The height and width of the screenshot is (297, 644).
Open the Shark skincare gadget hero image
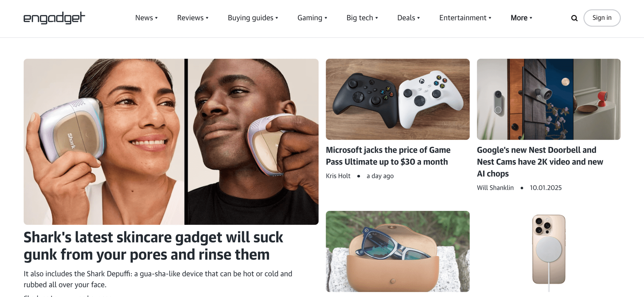171,142
